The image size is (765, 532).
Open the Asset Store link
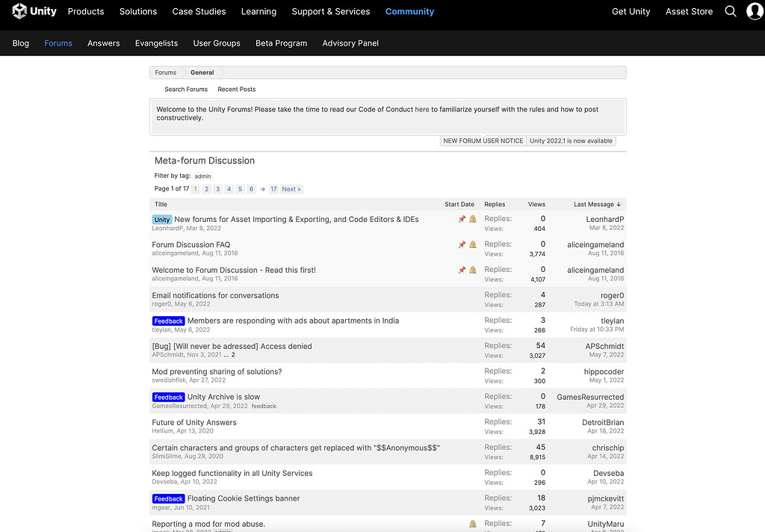click(x=689, y=11)
